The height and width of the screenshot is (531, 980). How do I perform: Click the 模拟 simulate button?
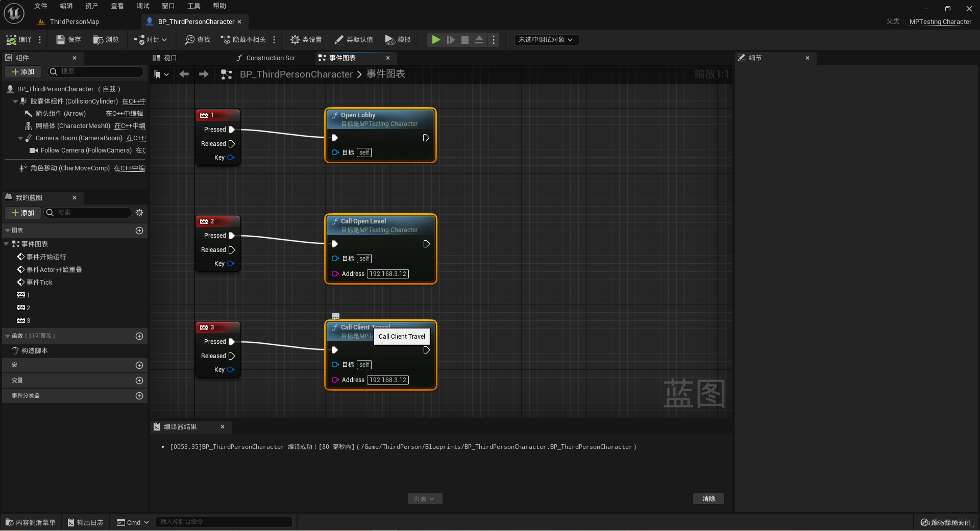[x=398, y=40]
